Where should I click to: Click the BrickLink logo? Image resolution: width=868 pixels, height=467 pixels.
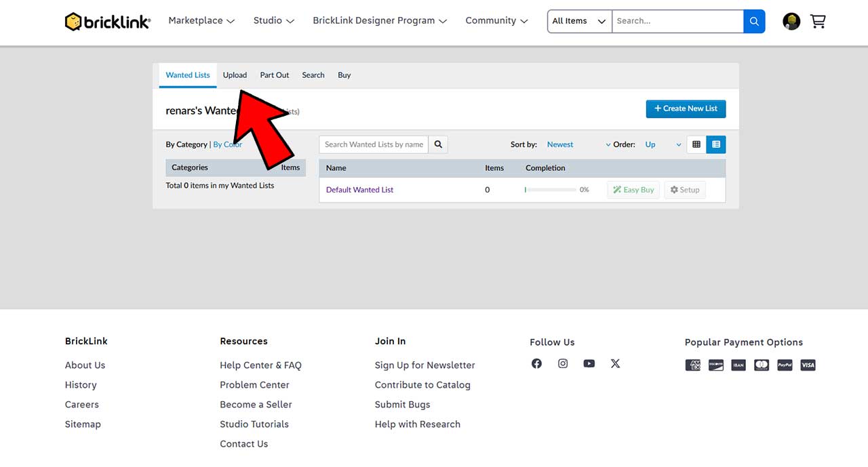pyautogui.click(x=108, y=22)
